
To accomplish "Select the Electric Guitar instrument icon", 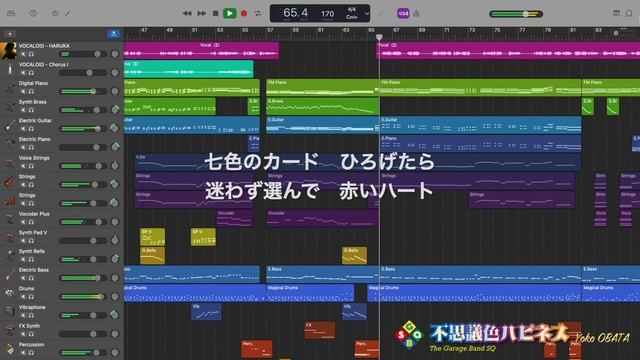I will tap(9, 125).
